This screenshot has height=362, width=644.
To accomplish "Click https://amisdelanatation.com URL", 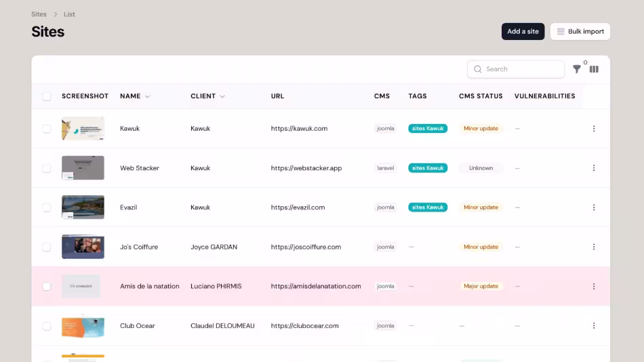I will click(316, 286).
